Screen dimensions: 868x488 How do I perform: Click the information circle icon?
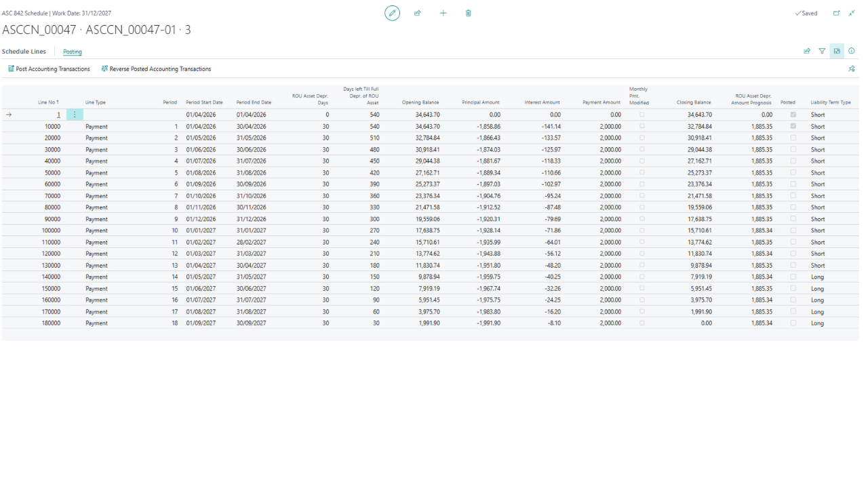pos(852,51)
